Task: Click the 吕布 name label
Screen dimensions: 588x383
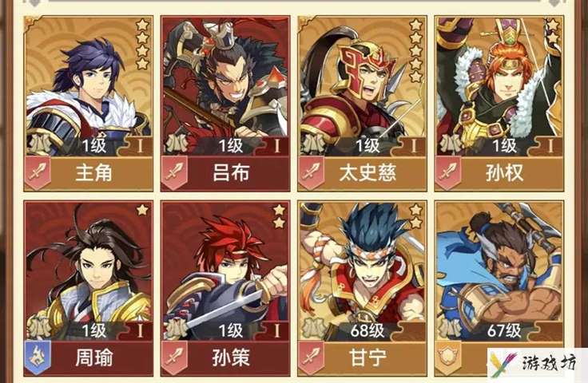Action: [232, 173]
